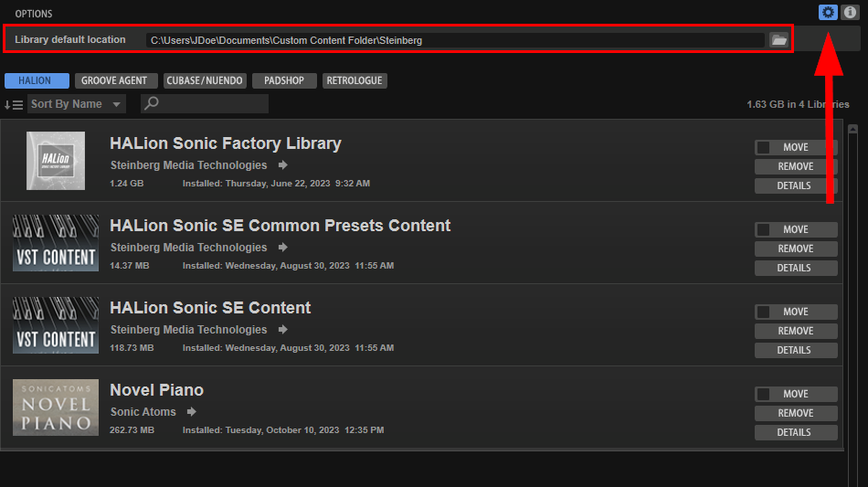Check the move checkbox for Novel Piano
868x487 pixels.
tap(764, 394)
